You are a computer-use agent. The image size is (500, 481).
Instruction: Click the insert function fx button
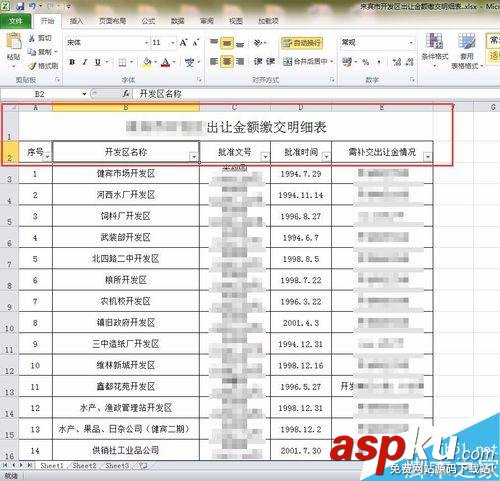click(x=126, y=94)
